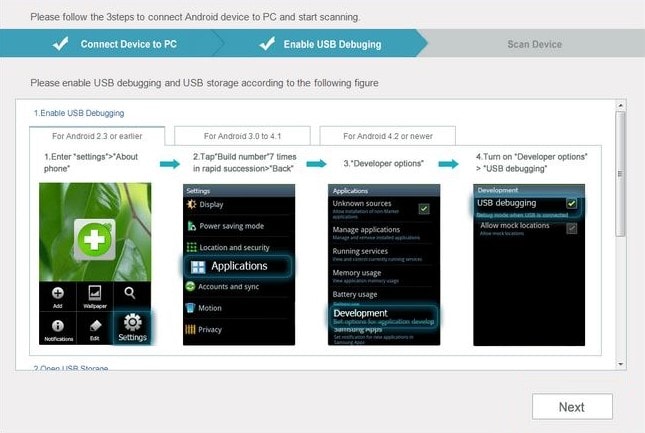
Task: Switch to For Android 3.0 to 4.1 tab
Action: coord(242,136)
